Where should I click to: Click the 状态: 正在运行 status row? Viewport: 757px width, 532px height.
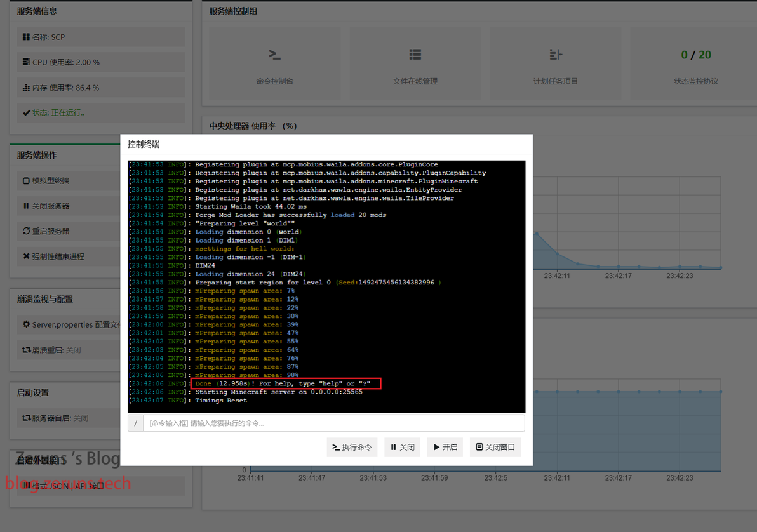tap(101, 112)
